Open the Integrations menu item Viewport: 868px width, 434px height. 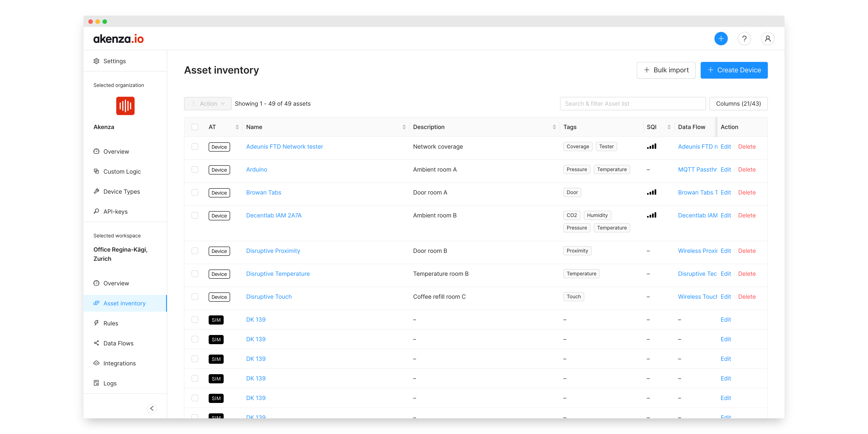pos(120,363)
